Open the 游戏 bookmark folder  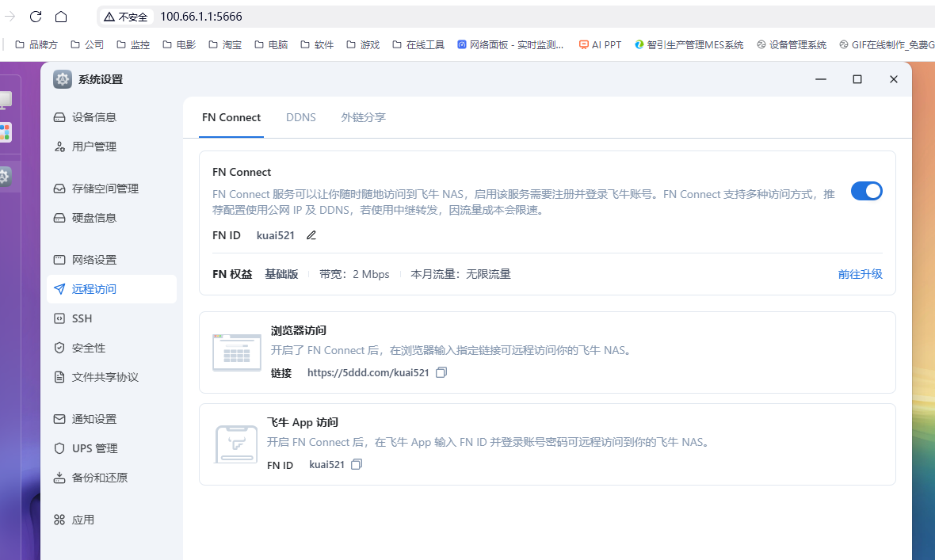coord(363,44)
